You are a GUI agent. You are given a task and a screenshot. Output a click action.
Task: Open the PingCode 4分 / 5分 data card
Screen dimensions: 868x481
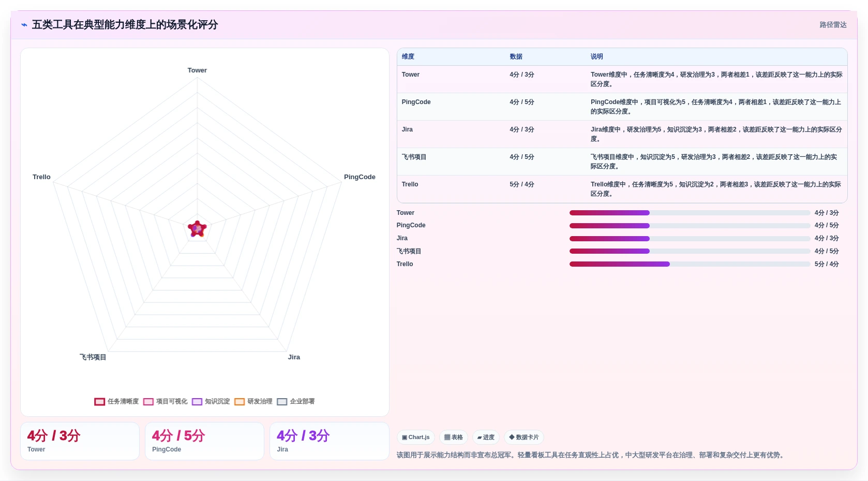204,441
